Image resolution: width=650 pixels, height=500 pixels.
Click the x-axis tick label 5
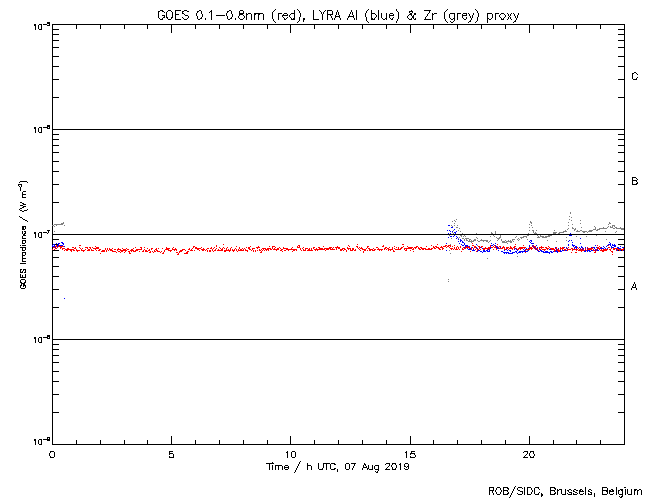(171, 454)
